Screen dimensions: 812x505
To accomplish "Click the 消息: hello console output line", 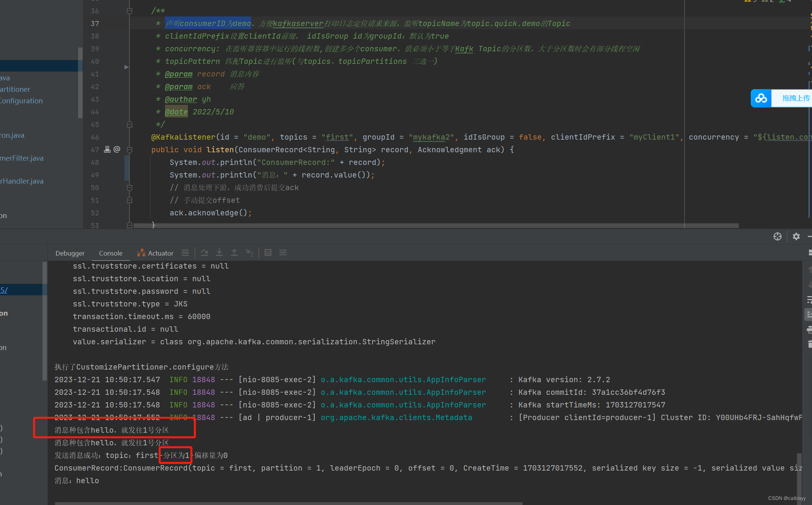I will (77, 481).
